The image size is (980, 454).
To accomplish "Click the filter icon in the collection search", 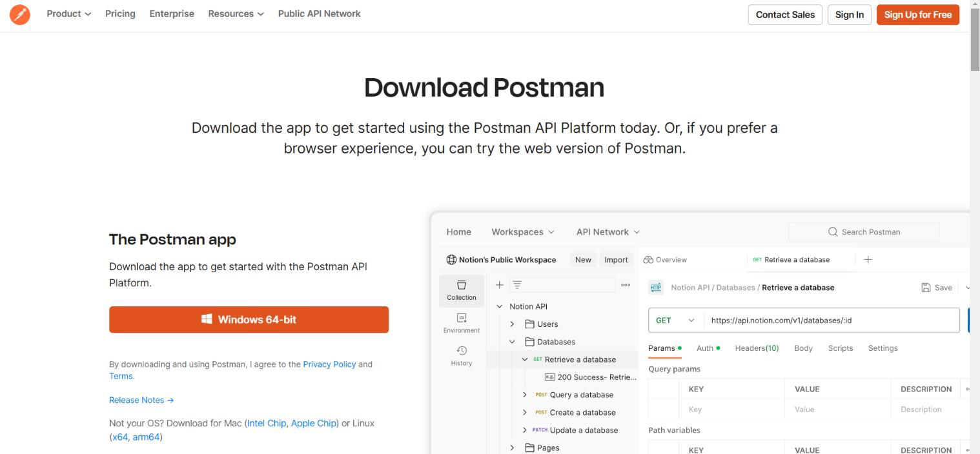I will [x=517, y=284].
